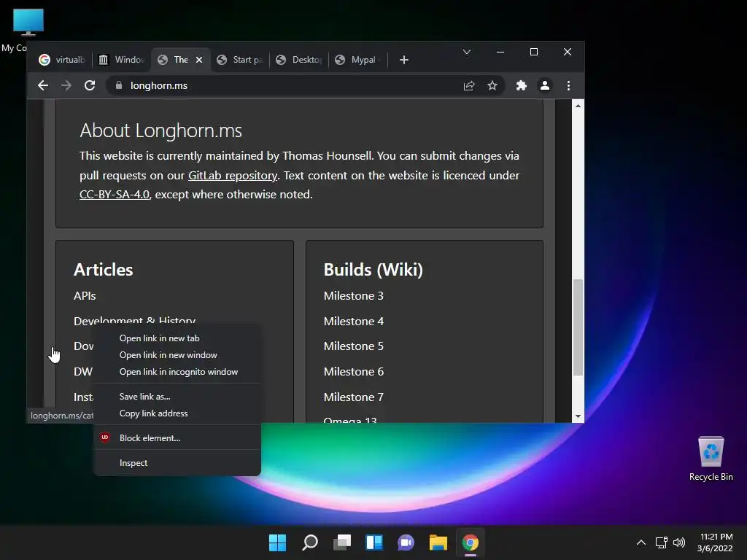This screenshot has height=560, width=747.
Task: Expand the tab search chevron
Action: (x=467, y=52)
